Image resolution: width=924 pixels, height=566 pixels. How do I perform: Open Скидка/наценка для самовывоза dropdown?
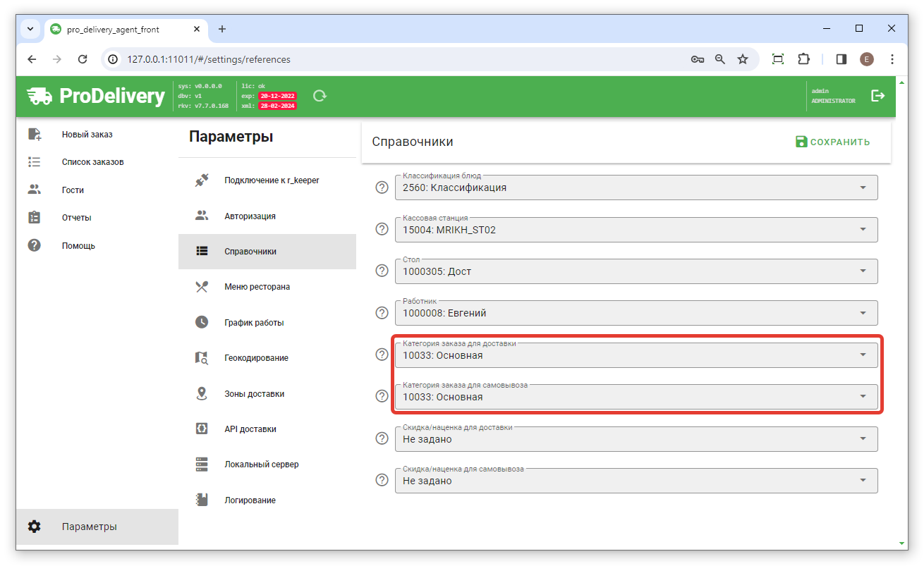pyautogui.click(x=862, y=481)
